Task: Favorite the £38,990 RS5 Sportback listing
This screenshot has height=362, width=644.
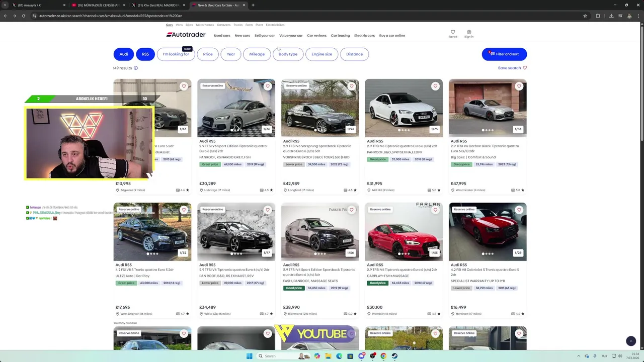Action: pyautogui.click(x=351, y=210)
